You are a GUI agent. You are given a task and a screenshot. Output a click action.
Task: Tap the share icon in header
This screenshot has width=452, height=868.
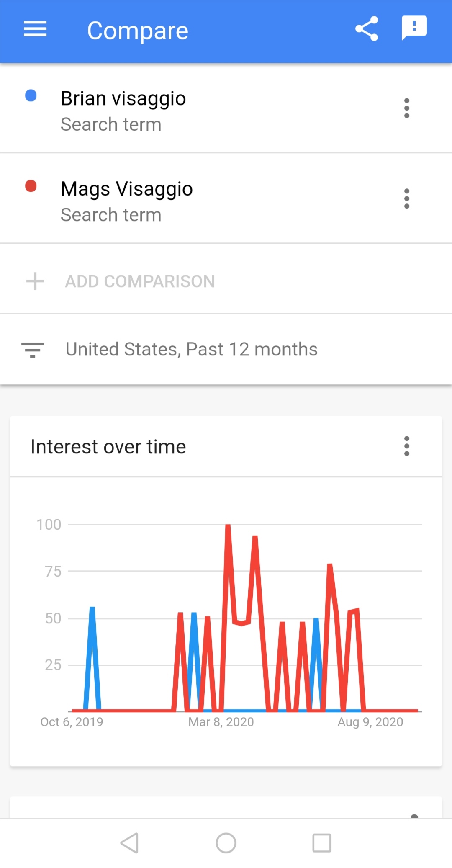(x=367, y=29)
